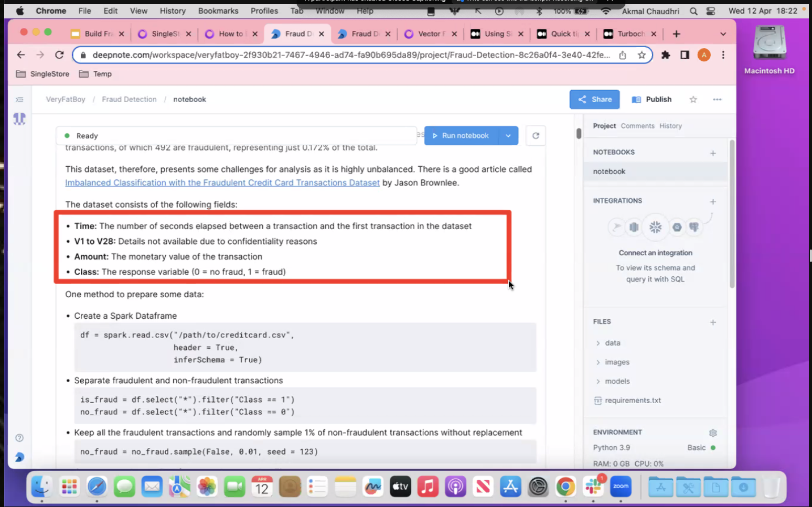Add a new notebook with plus icon
812x507 pixels.
click(x=713, y=153)
